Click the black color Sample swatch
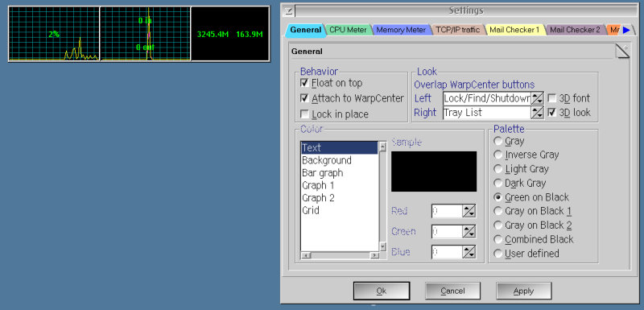Image resolution: width=644 pixels, height=310 pixels. pos(434,172)
